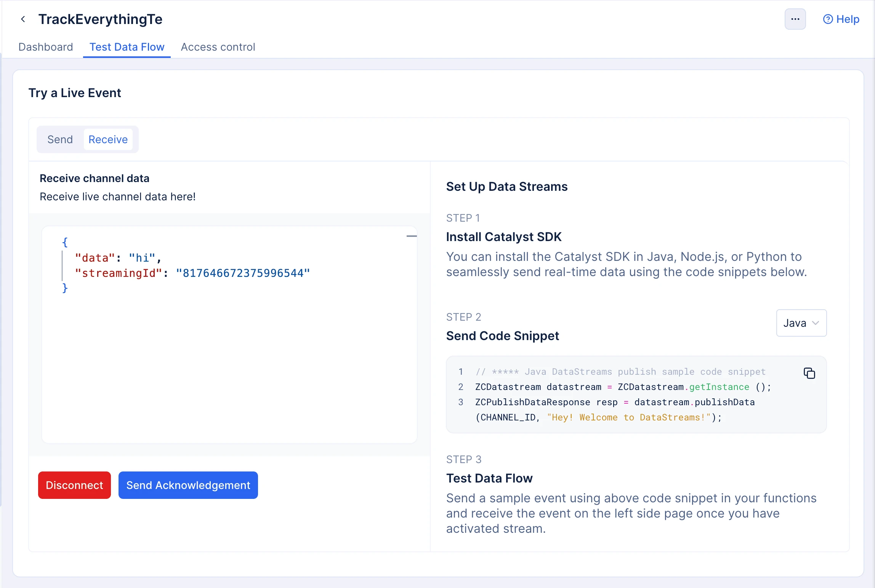Click the STEP 1 label
The image size is (875, 588).
tap(463, 218)
